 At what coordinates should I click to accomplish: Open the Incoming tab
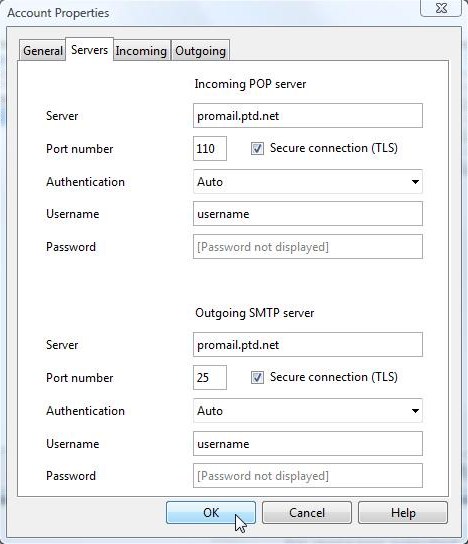click(x=141, y=51)
